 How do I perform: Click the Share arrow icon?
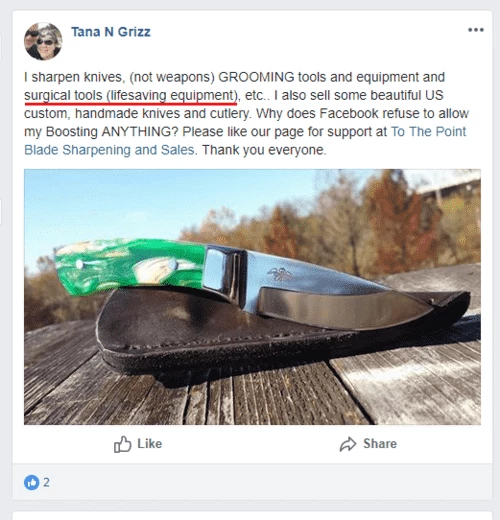[x=348, y=444]
